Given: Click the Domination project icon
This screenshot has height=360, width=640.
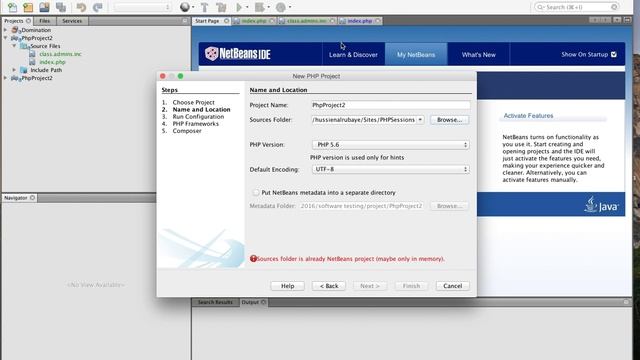Looking at the screenshot, I should point(16,30).
